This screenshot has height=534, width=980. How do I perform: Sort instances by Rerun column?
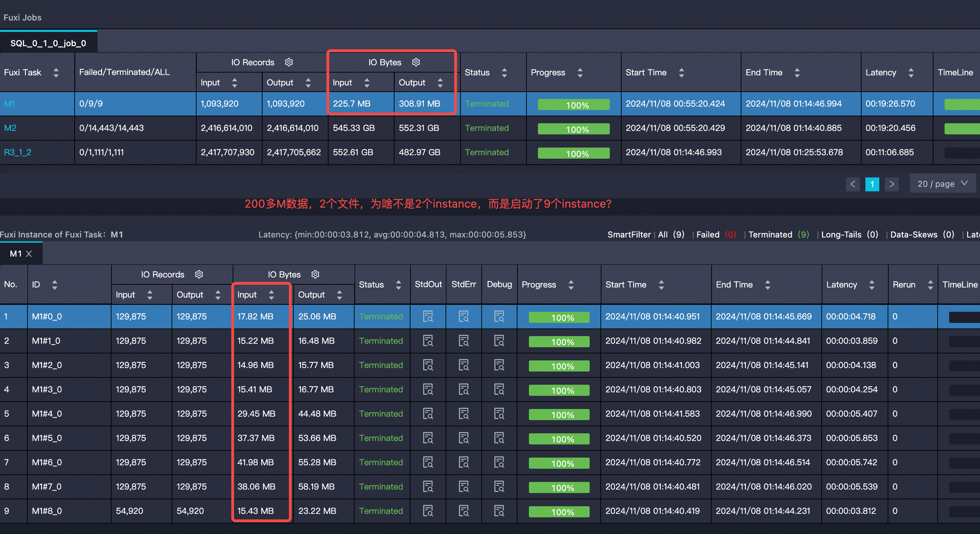(x=930, y=284)
